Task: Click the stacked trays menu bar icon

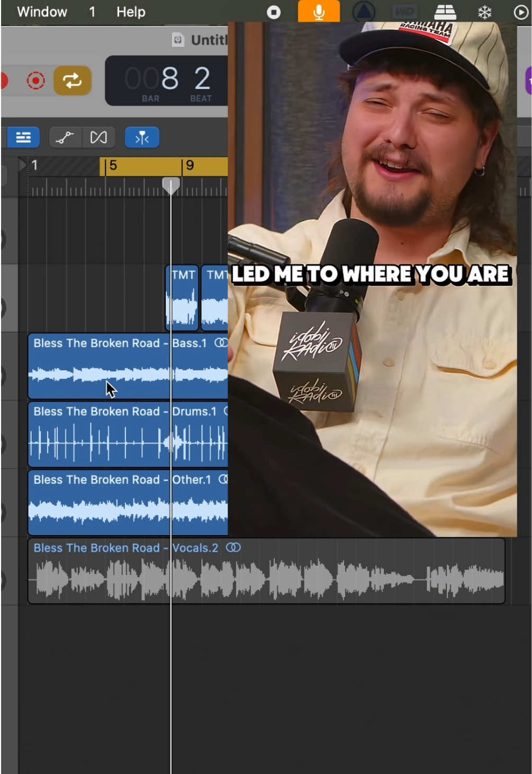Action: tap(445, 12)
